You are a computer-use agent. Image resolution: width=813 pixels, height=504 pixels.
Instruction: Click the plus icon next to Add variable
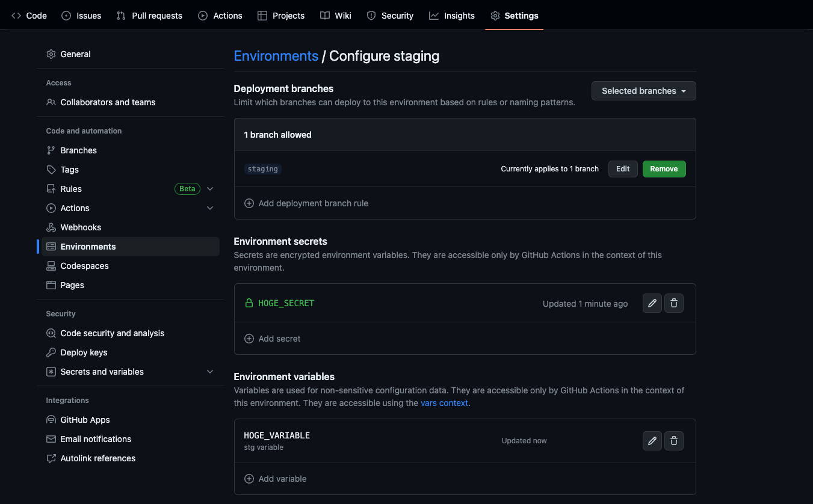(x=249, y=478)
